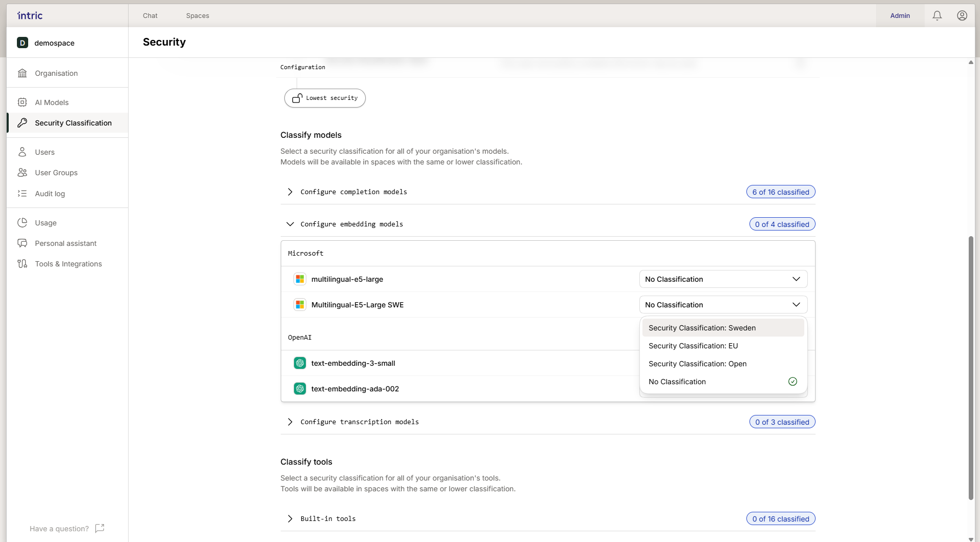The image size is (980, 542).
Task: Click the vertical page scrollbar
Action: 970,367
